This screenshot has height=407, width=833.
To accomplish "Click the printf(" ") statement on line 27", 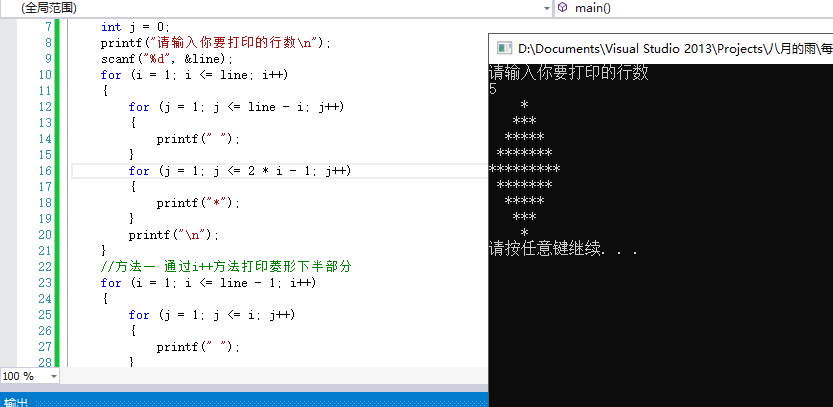I will 198,347.
